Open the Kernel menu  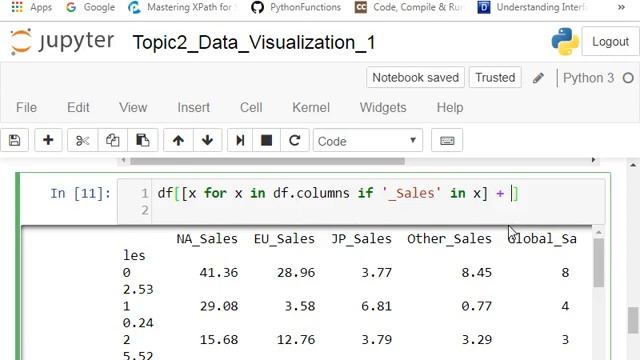click(x=311, y=107)
